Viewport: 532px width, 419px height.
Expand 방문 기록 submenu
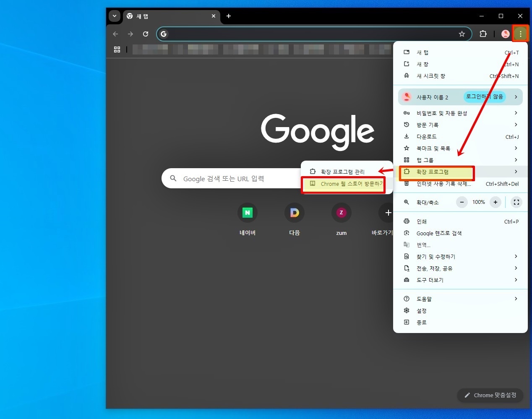[x=460, y=125]
